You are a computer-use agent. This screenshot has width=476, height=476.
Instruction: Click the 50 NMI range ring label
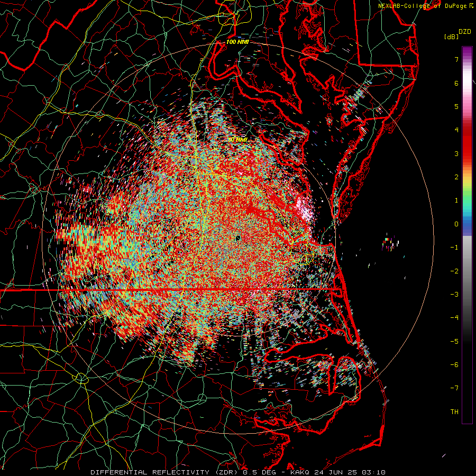pos(237,140)
